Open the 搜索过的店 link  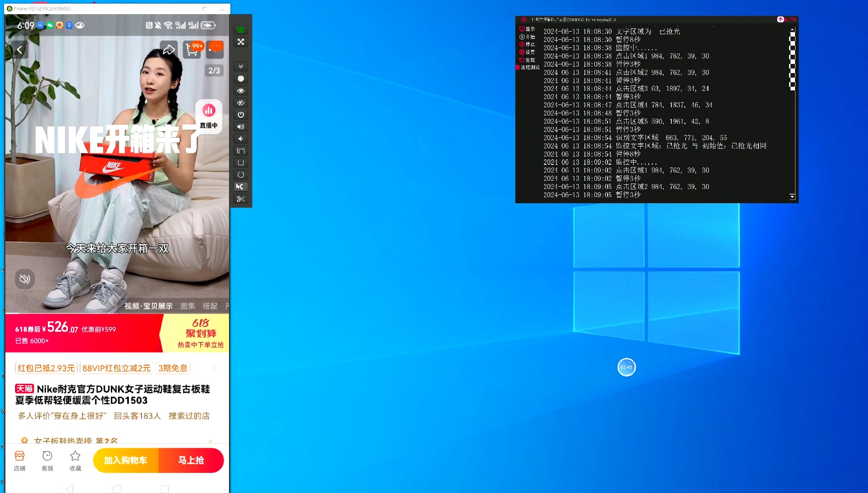pos(189,416)
